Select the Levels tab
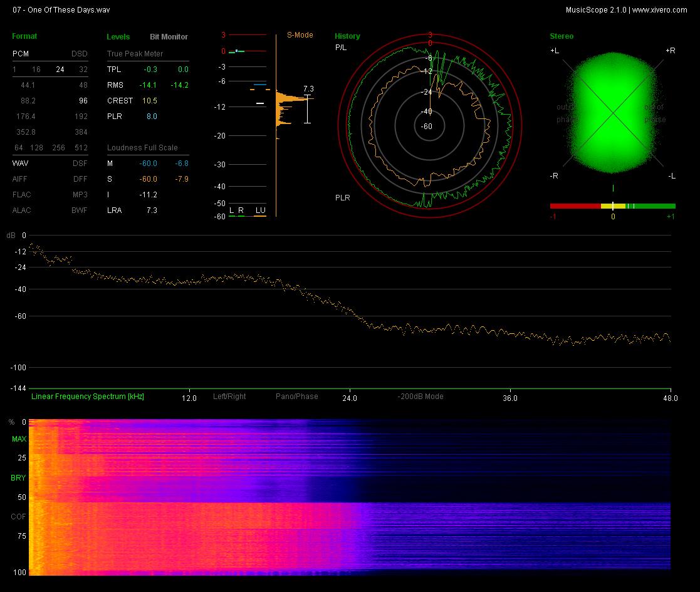 pos(118,36)
